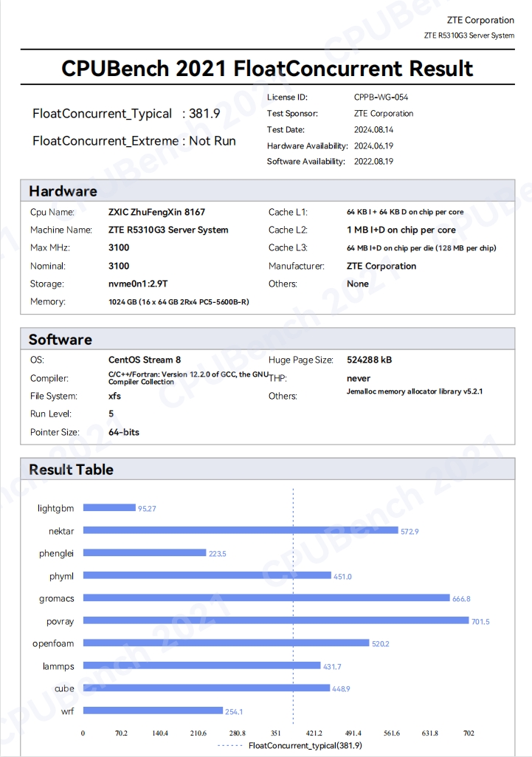Select Cpu Name value ZXIC ZhuFengXin 8167
Image resolution: width=532 pixels, height=757 pixels.
(156, 212)
